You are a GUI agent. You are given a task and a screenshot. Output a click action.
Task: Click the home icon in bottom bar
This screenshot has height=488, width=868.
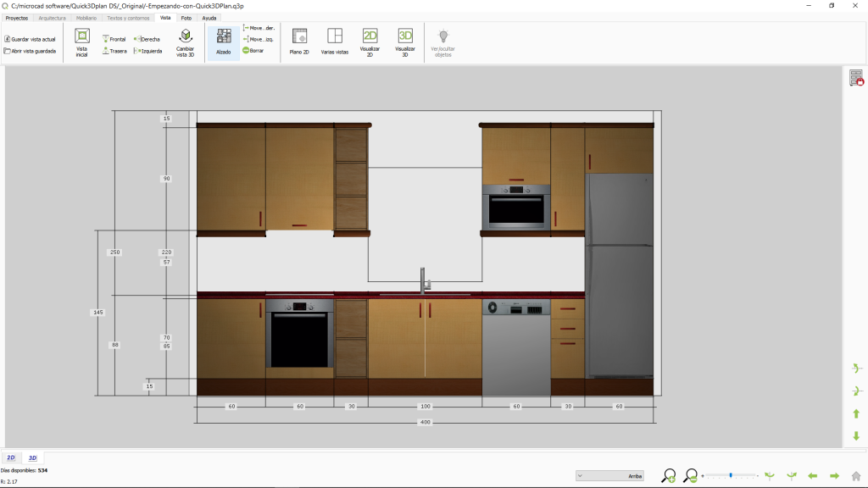point(856,476)
